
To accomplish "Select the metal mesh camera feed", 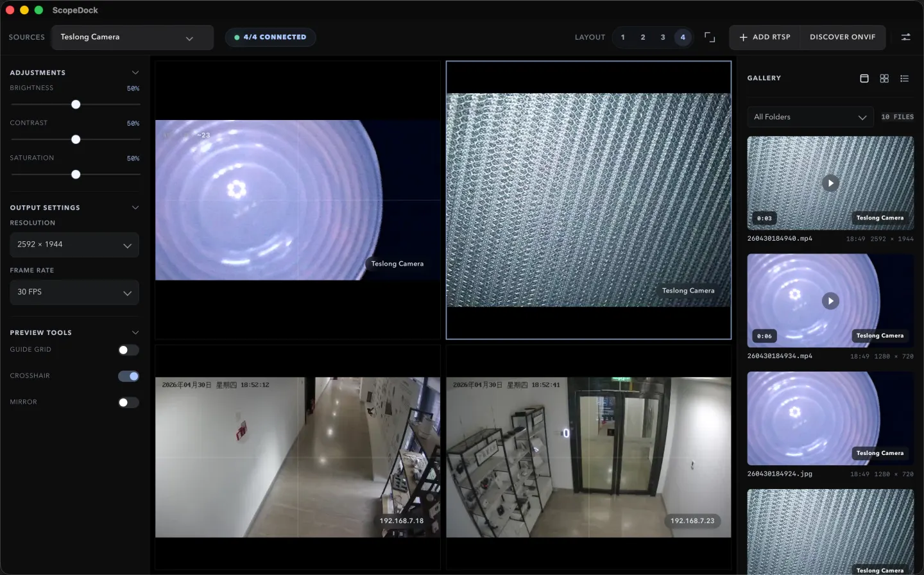I will [x=588, y=200].
